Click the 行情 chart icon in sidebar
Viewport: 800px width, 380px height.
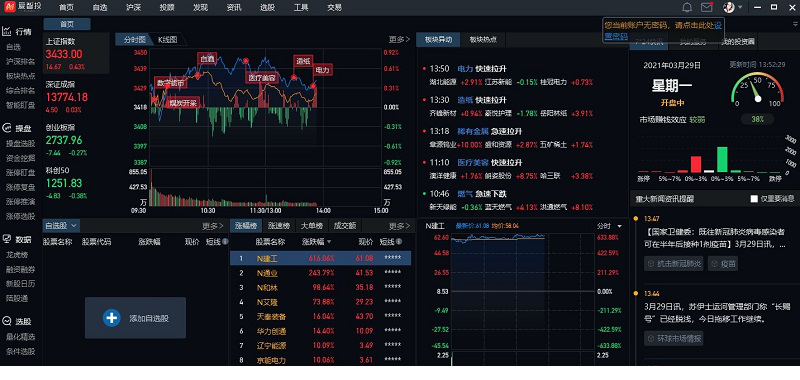[7, 31]
